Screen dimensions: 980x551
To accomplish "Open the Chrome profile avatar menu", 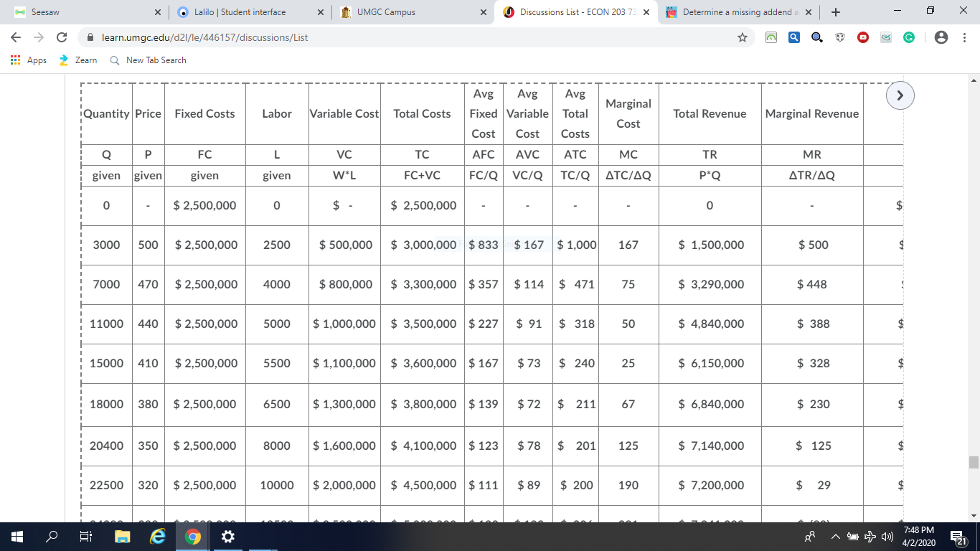I will 942,37.
